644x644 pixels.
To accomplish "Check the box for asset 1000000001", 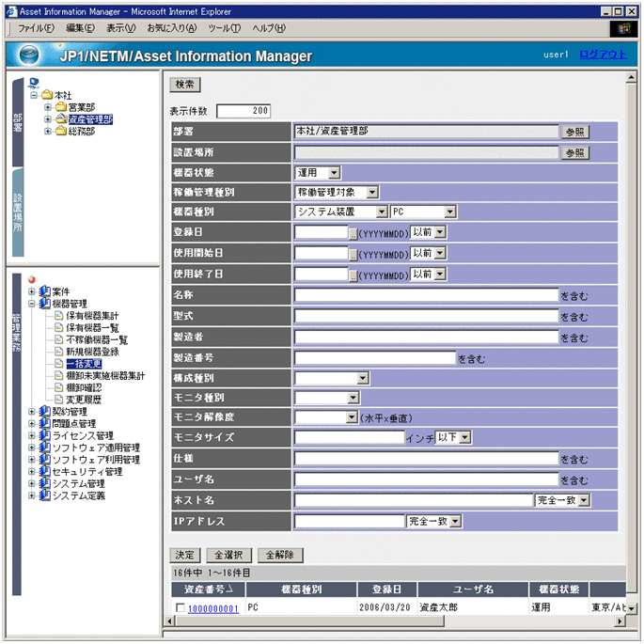I will (180, 608).
